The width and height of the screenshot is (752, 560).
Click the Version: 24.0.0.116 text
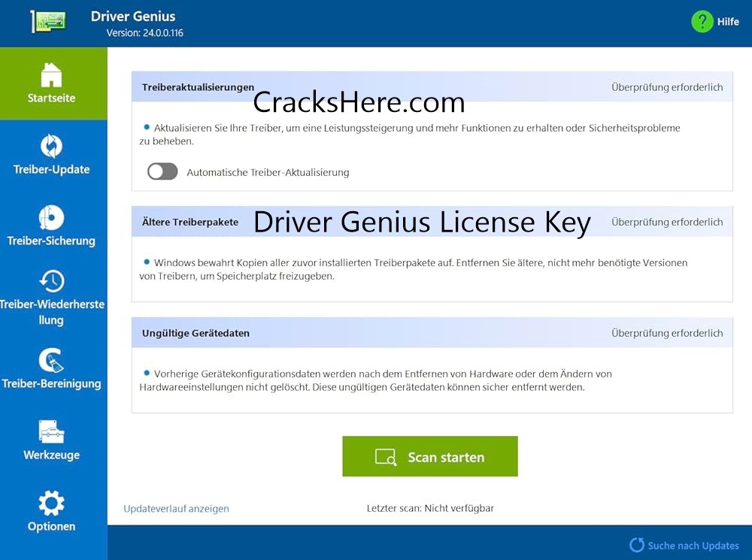(145, 33)
